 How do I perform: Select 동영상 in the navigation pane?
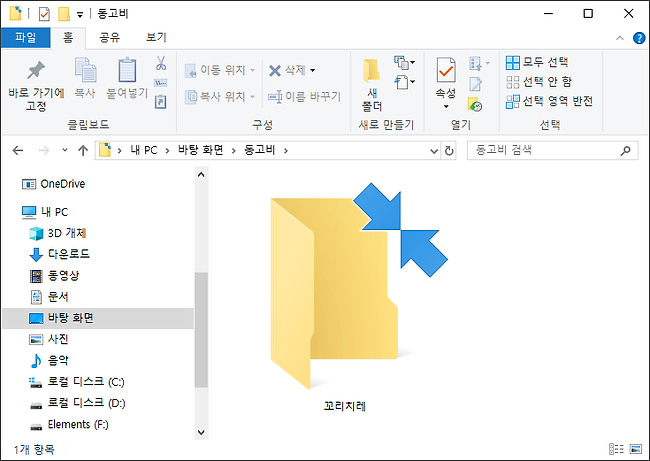[x=54, y=275]
